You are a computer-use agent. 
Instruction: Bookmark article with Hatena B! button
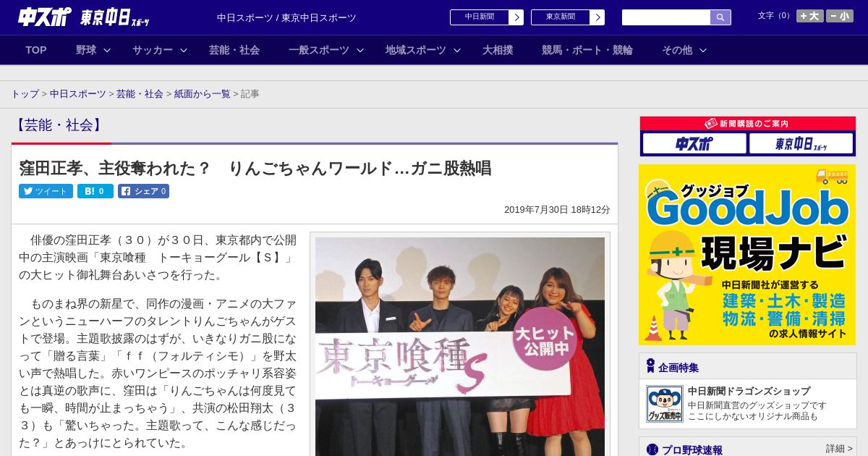95,191
